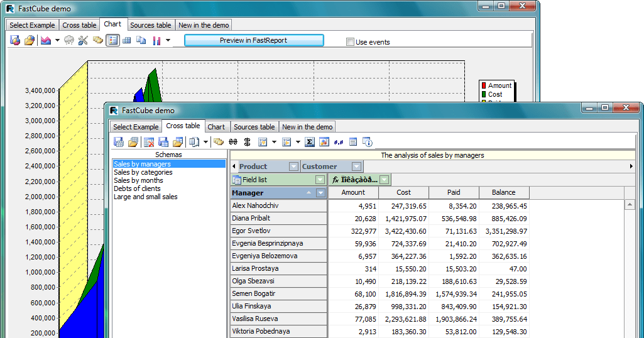Click the highlight/chart colors icon after Sigma
644x338 pixels.
tap(324, 142)
